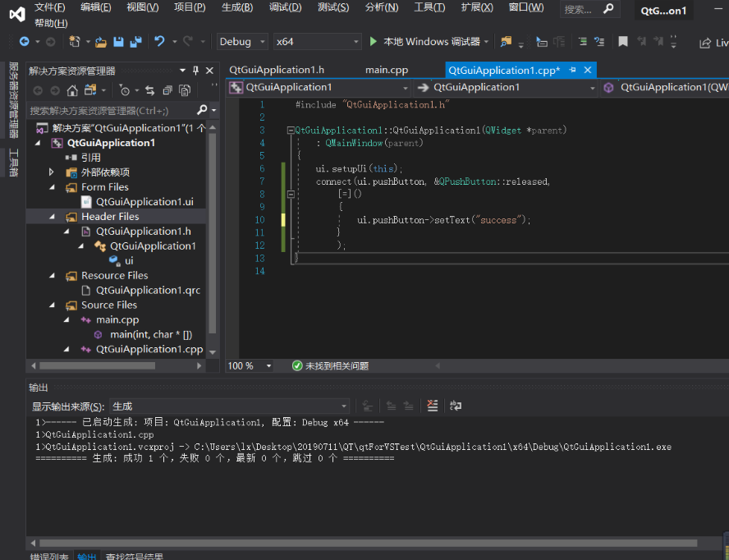Collapse the lambda code block at line 8
Viewport: 729px width, 560px height.
click(x=291, y=195)
